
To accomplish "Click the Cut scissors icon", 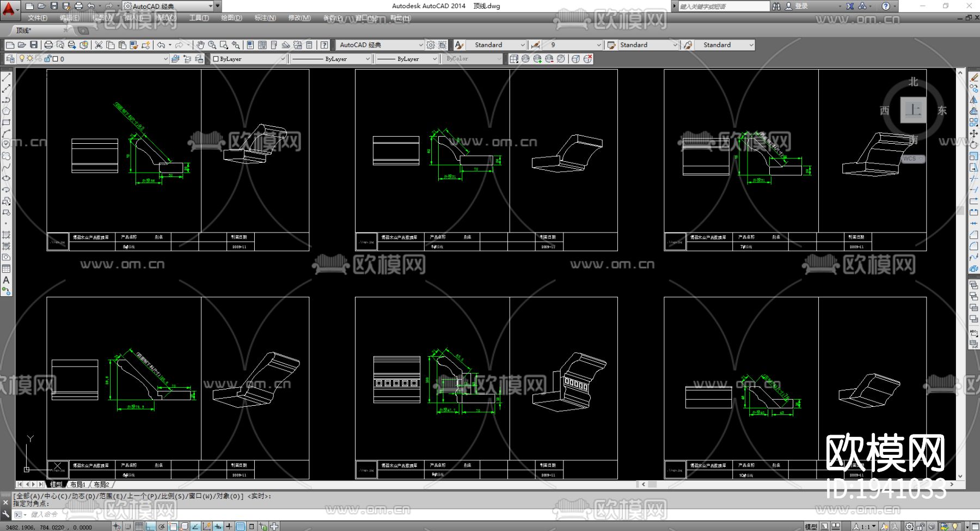I will (x=99, y=45).
